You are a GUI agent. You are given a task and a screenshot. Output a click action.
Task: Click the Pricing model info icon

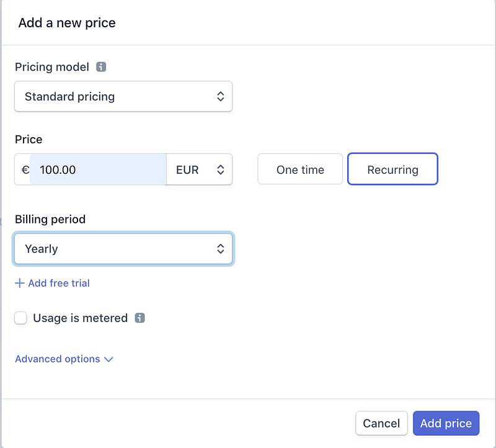click(101, 67)
